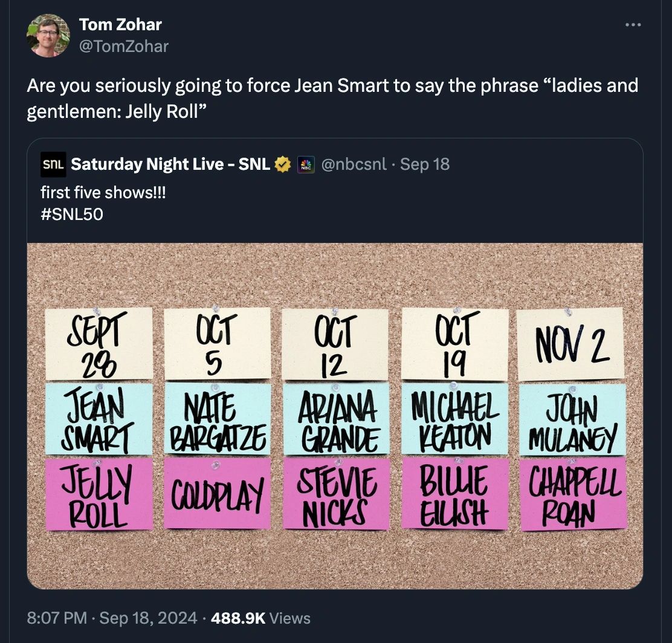Click the Ariana Grande blue note in image
The image size is (672, 643).
click(x=335, y=419)
